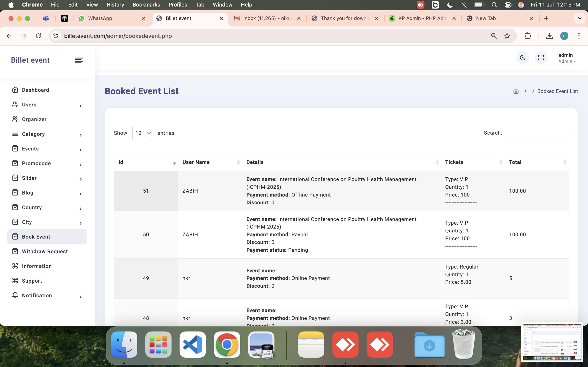
Task: Collapse sidebar with the hamburger icon
Action: [79, 60]
